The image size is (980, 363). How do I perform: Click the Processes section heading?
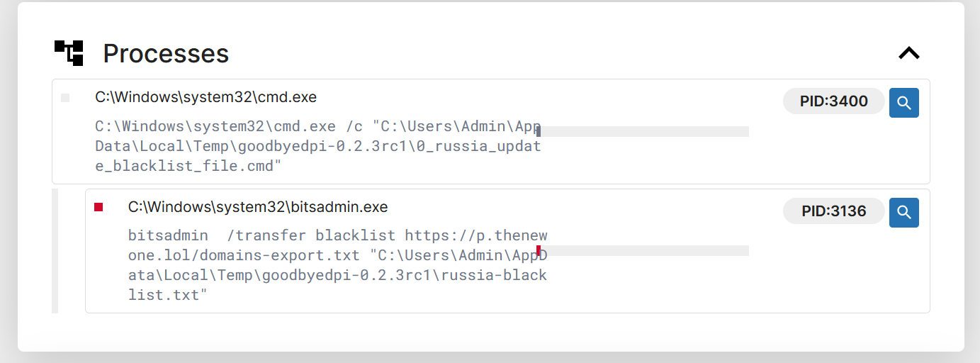tap(166, 53)
